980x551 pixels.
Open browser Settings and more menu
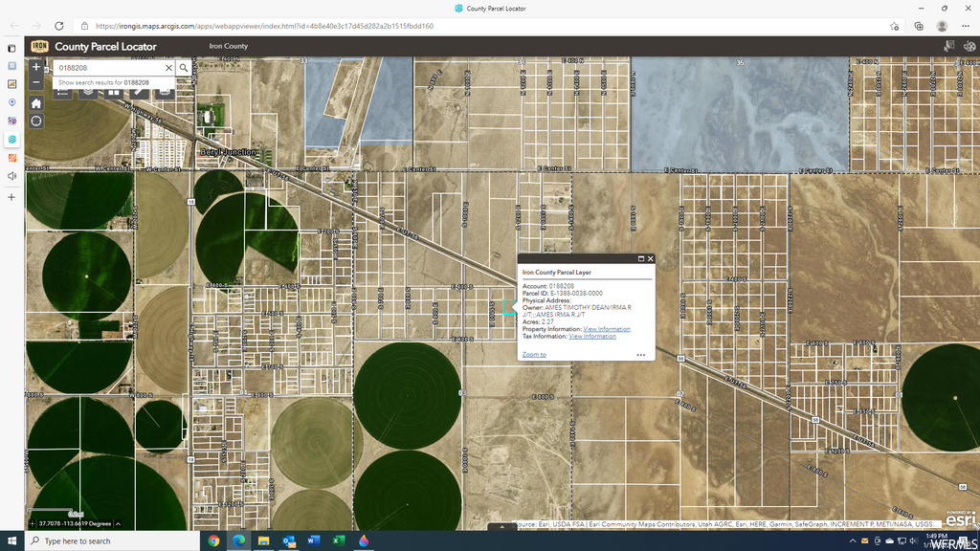(x=966, y=26)
